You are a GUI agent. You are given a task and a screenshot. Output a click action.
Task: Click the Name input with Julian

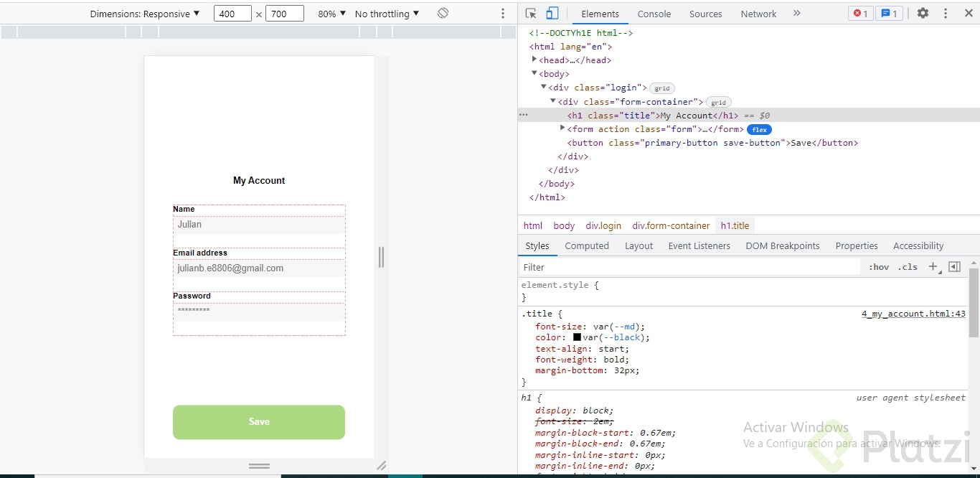259,225
